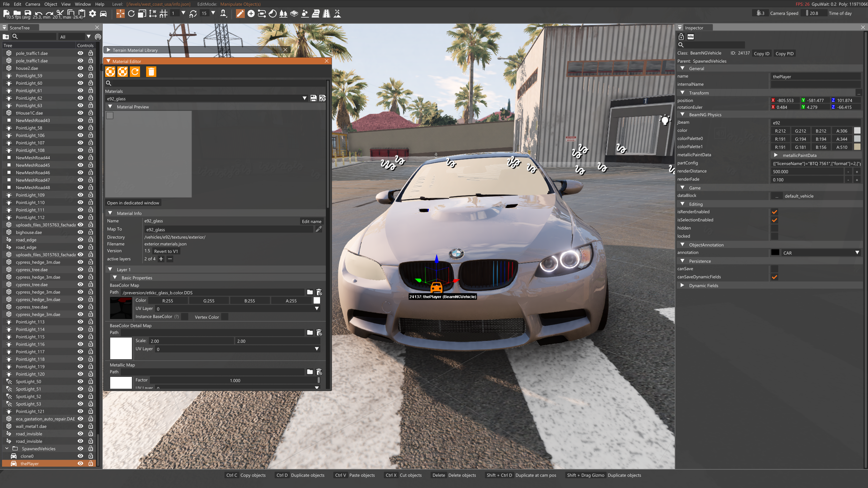Screen dimensions: 868x488
Task: Save the e92_glass material
Action: [x=313, y=98]
